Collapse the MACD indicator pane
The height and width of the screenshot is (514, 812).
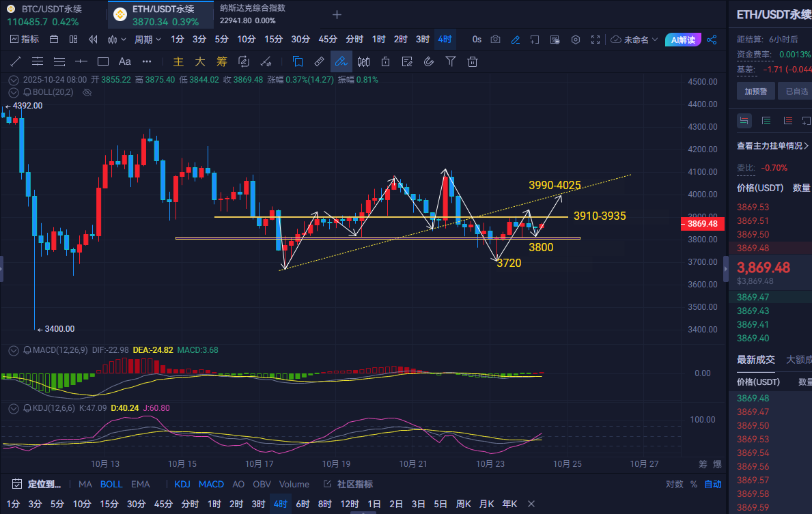click(x=13, y=350)
